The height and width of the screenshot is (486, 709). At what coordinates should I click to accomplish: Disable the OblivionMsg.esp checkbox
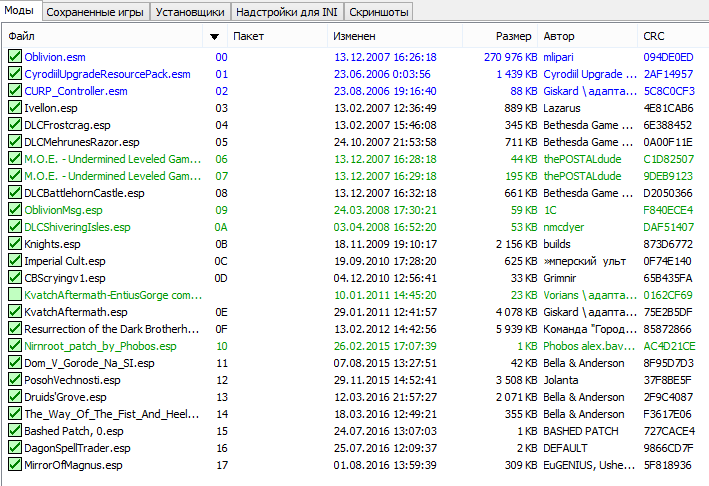coord(15,209)
